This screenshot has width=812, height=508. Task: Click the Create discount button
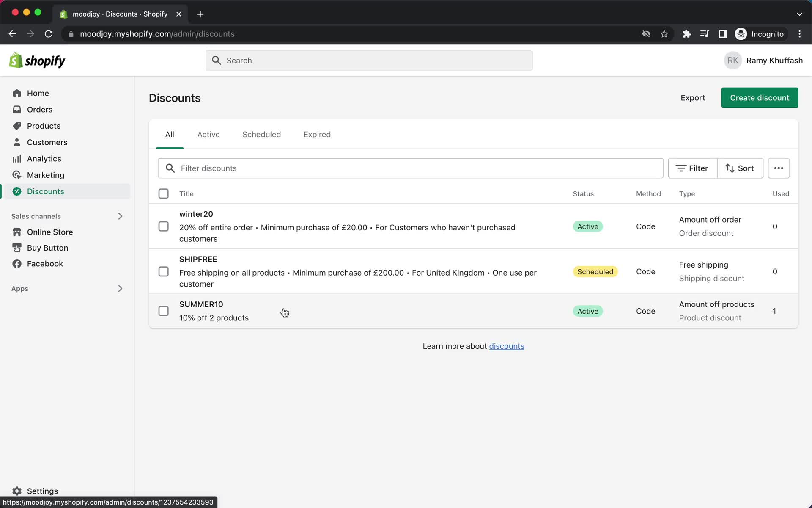click(760, 98)
